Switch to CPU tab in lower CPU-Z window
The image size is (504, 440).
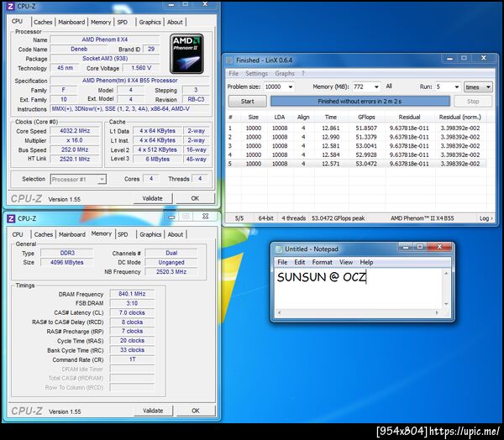pos(18,234)
